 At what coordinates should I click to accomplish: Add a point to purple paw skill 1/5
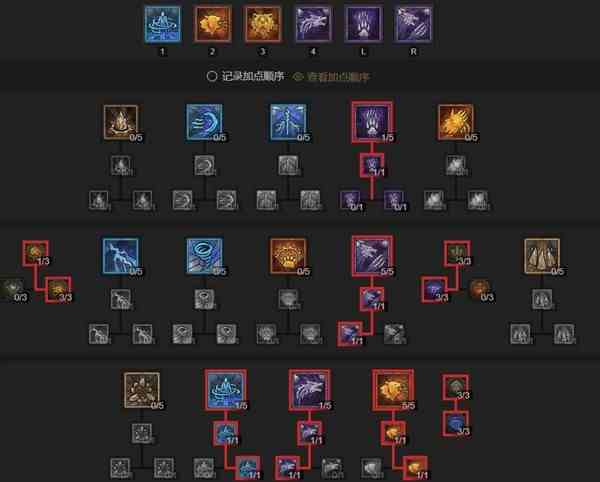372,122
